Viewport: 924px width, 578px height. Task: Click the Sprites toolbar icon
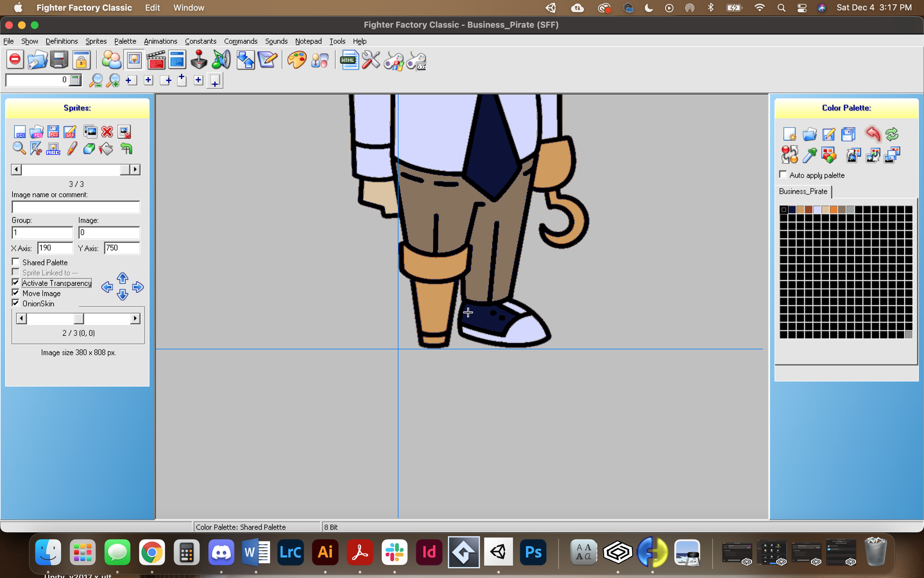click(134, 60)
